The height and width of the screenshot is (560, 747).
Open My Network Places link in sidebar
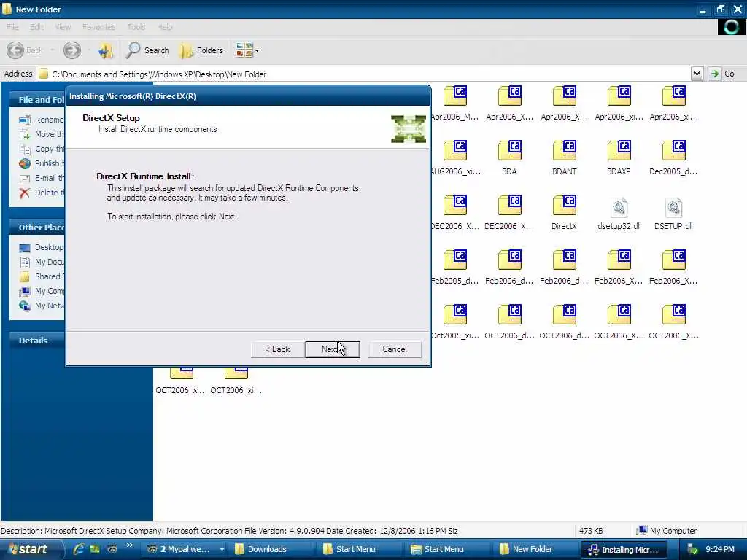[x=42, y=306]
